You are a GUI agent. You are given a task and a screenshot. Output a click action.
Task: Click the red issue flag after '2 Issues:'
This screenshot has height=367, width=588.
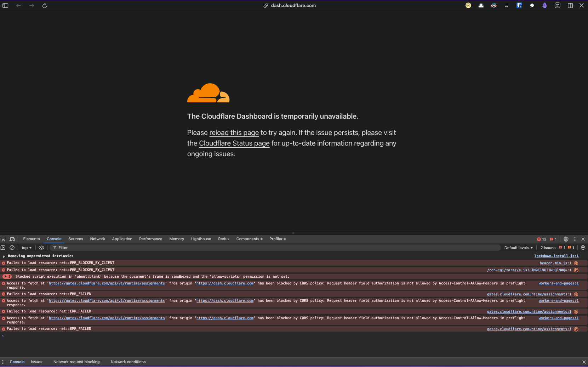coord(562,248)
